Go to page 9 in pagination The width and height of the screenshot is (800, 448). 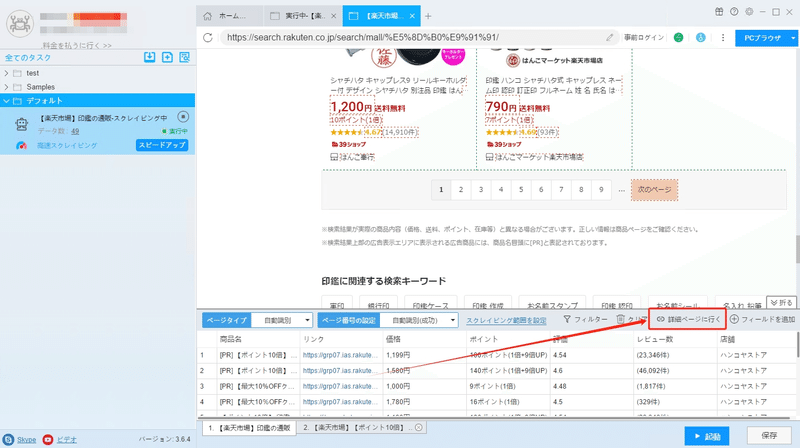(x=602, y=190)
